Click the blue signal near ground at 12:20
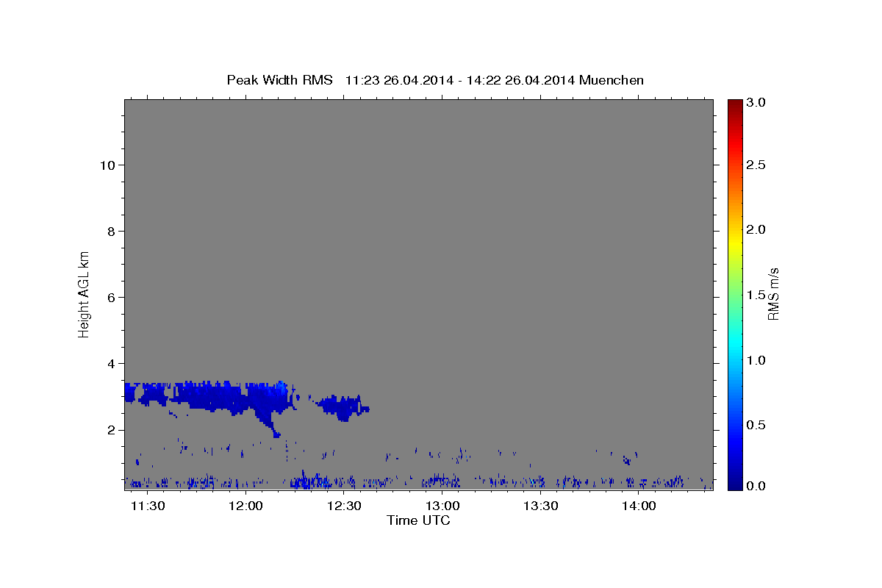The image size is (882, 588). point(312,482)
